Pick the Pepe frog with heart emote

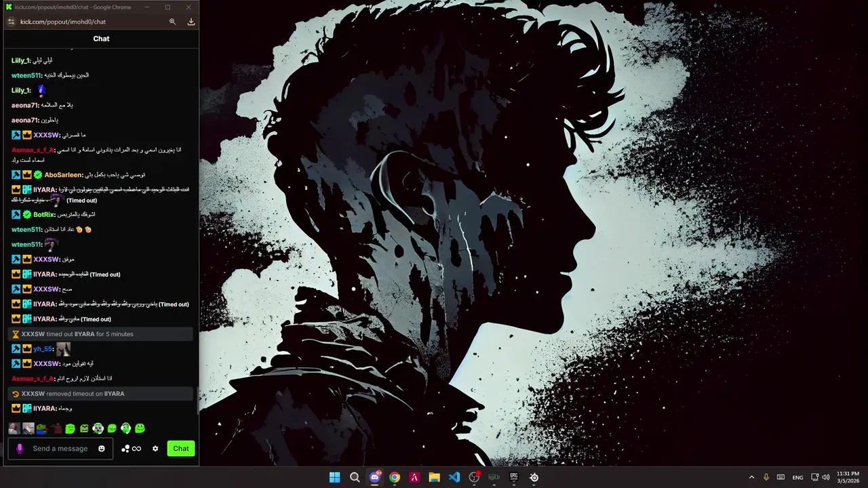click(42, 428)
